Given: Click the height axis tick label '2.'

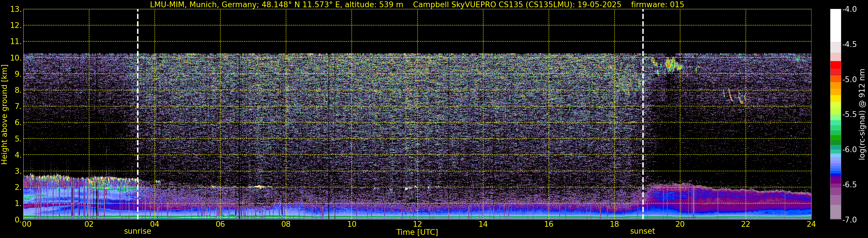Looking at the screenshot, I should (x=18, y=188).
